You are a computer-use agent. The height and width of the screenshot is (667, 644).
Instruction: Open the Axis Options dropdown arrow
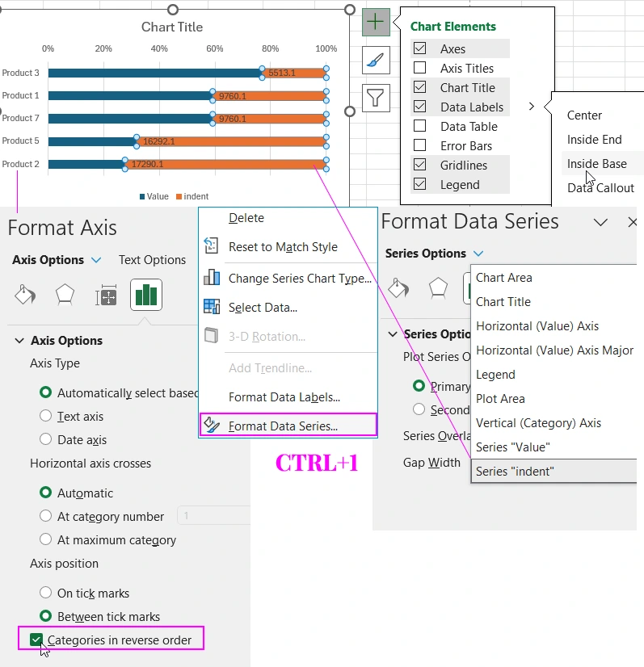click(97, 260)
